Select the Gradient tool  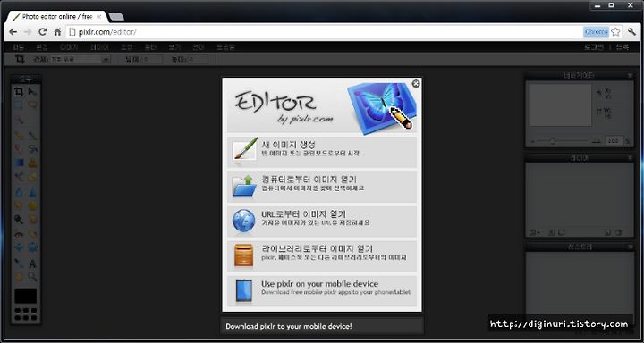point(19,163)
